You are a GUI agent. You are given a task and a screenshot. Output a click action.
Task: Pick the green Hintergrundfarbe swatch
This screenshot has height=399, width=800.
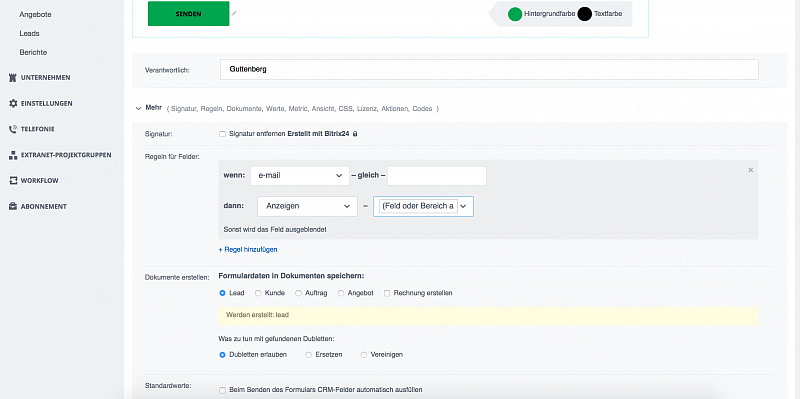(x=515, y=14)
